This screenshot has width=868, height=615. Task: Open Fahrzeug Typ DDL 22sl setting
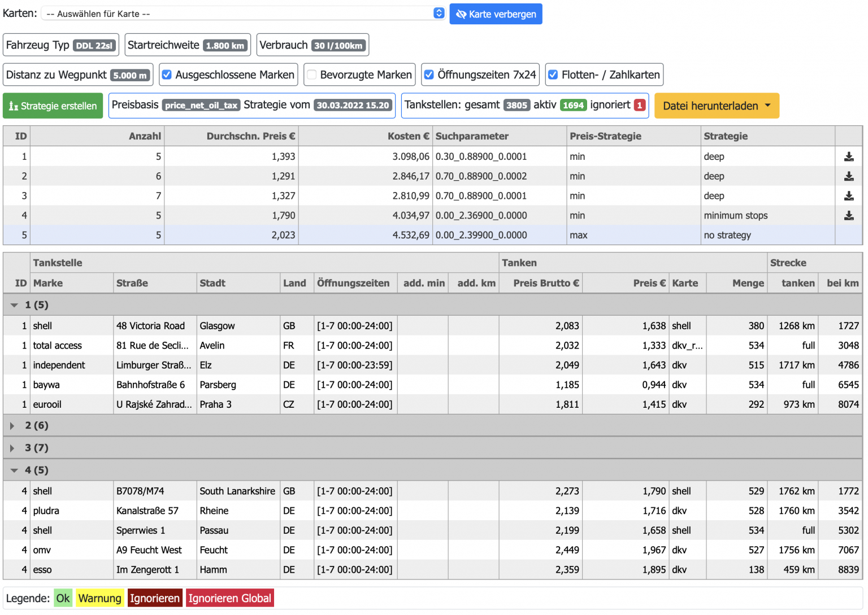[61, 45]
